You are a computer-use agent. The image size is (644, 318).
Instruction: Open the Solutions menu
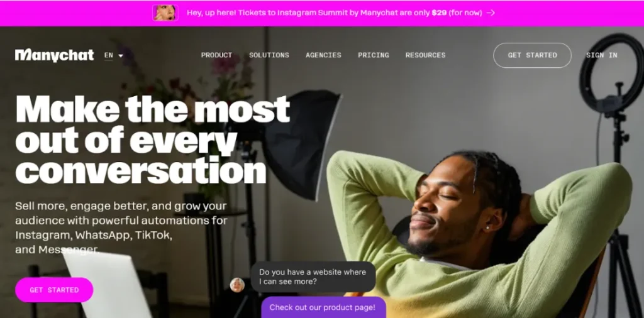point(269,55)
